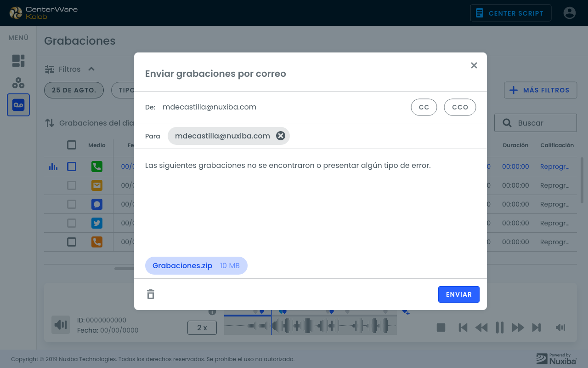Select the recordings sidebar icon
The height and width of the screenshot is (368, 588).
[18, 105]
